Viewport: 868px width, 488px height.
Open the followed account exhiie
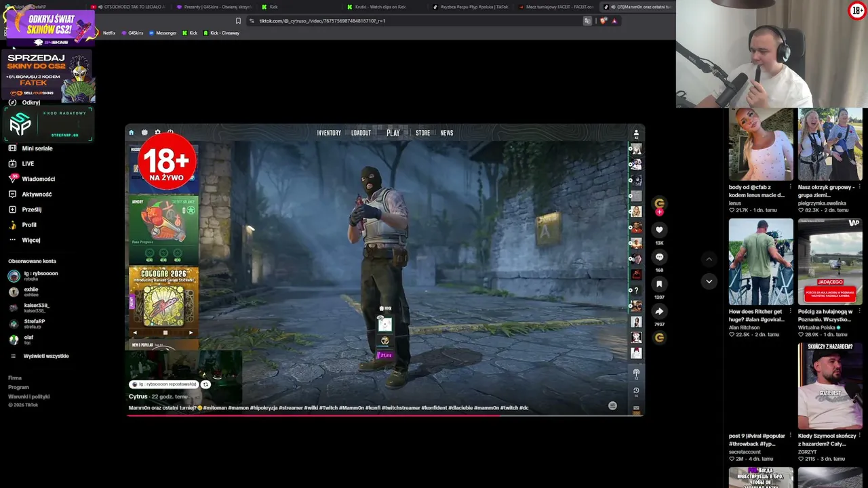pos(24,291)
